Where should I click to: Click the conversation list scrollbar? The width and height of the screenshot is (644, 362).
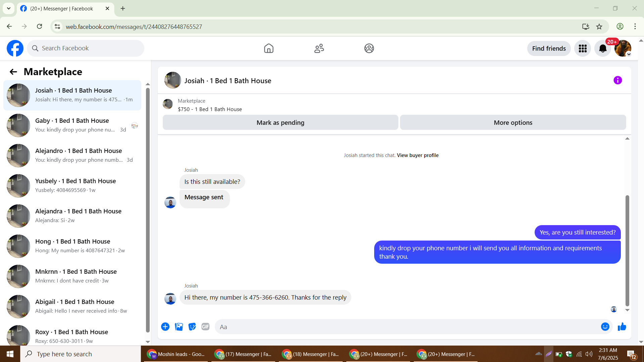(148, 210)
